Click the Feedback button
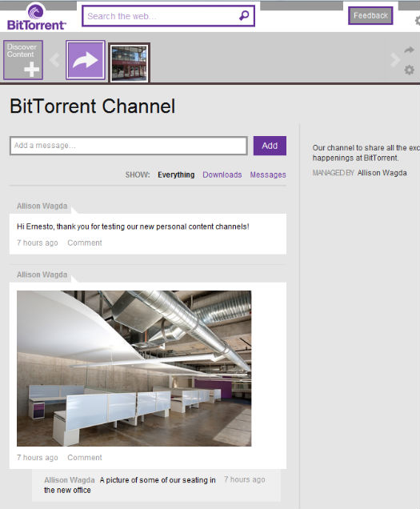 pyautogui.click(x=370, y=15)
